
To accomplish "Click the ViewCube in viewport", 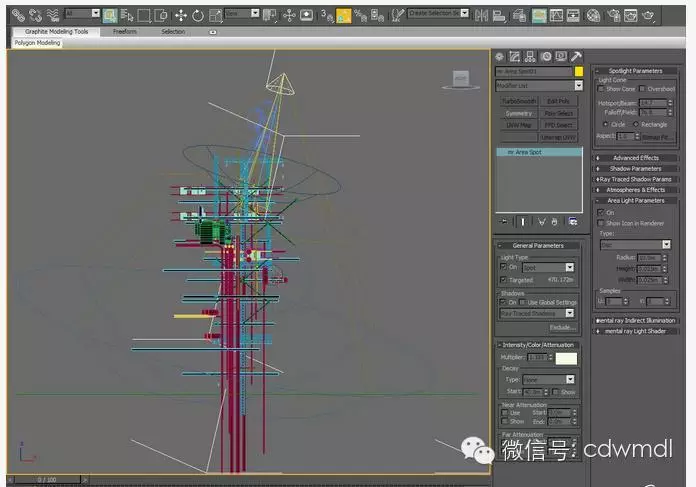I will [460, 78].
